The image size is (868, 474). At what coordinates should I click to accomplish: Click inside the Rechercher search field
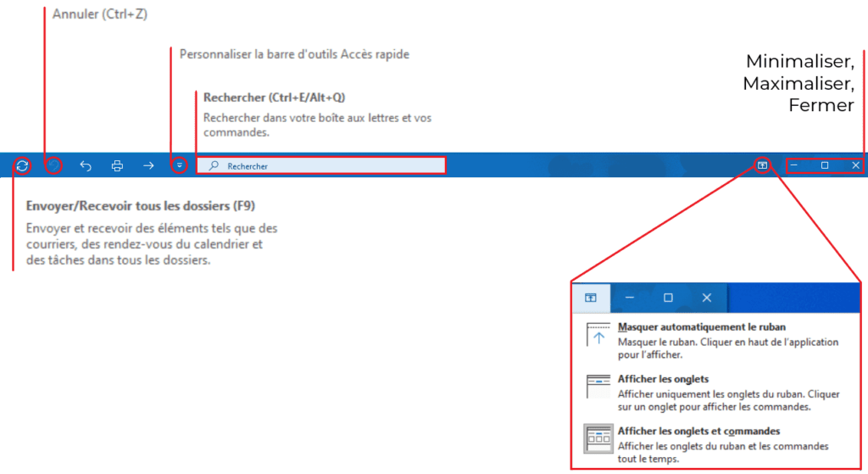[331, 166]
